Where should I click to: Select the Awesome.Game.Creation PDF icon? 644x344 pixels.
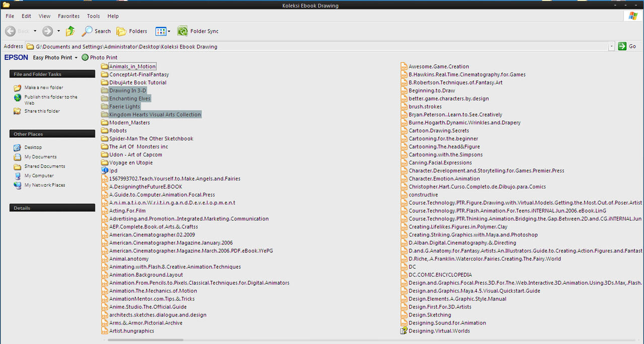pos(404,66)
